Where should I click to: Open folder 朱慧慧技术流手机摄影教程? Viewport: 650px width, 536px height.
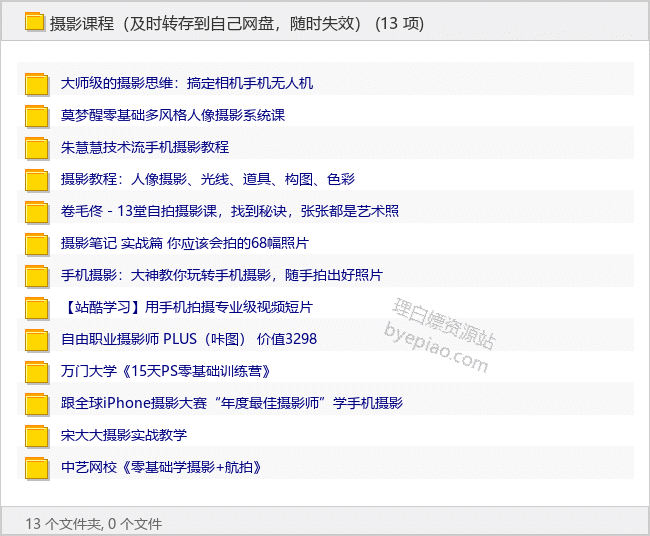pos(145,147)
